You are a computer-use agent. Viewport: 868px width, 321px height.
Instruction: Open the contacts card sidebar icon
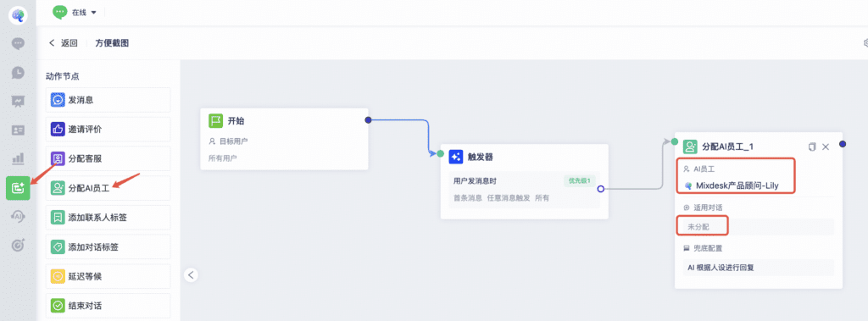(x=19, y=130)
